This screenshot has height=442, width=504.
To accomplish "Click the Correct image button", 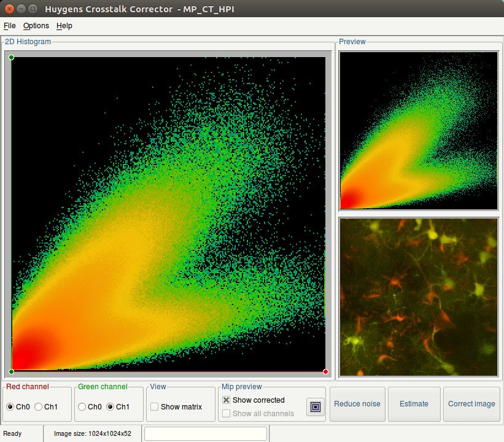I will 471,404.
